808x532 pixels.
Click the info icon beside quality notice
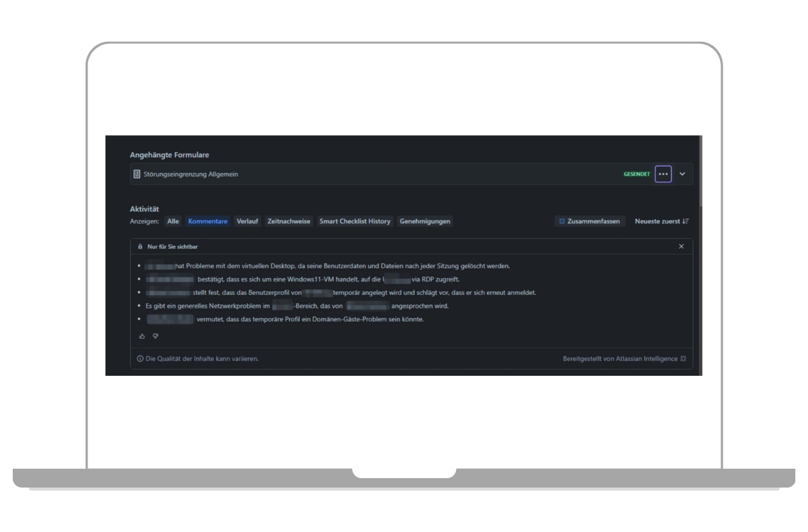(x=140, y=359)
